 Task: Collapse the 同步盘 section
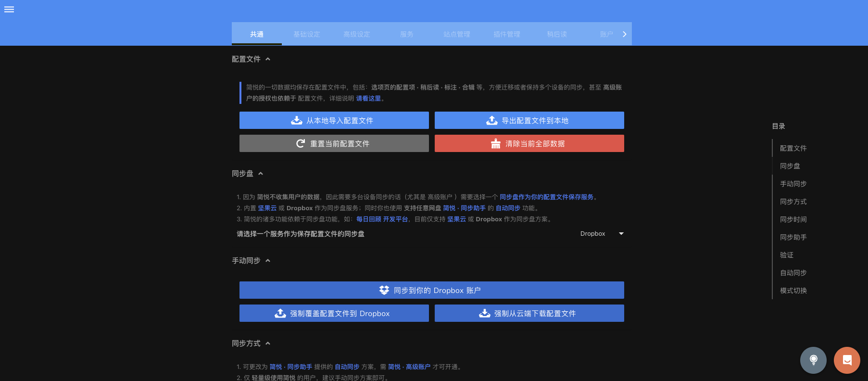(261, 174)
